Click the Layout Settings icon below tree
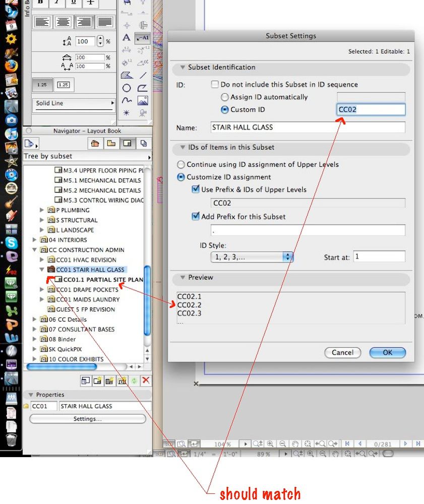 (85, 380)
